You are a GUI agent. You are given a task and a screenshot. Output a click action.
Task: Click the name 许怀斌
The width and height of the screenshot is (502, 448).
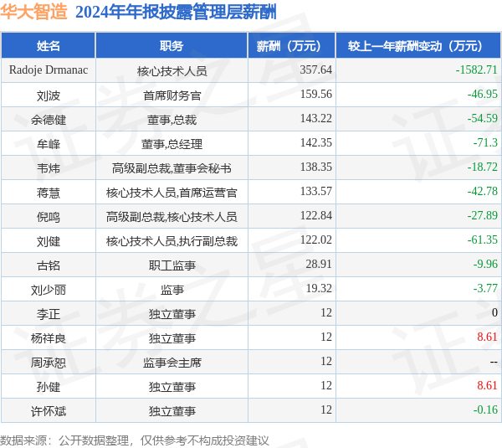click(49, 411)
